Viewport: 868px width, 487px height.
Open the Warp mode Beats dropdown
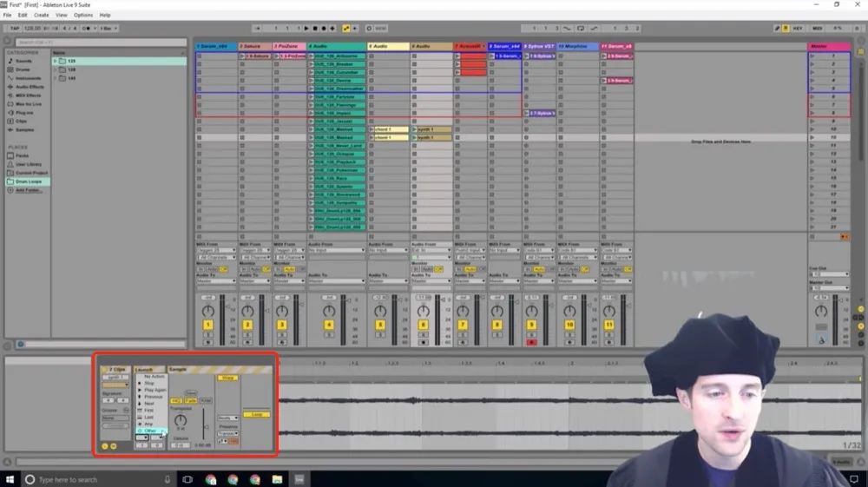[227, 418]
